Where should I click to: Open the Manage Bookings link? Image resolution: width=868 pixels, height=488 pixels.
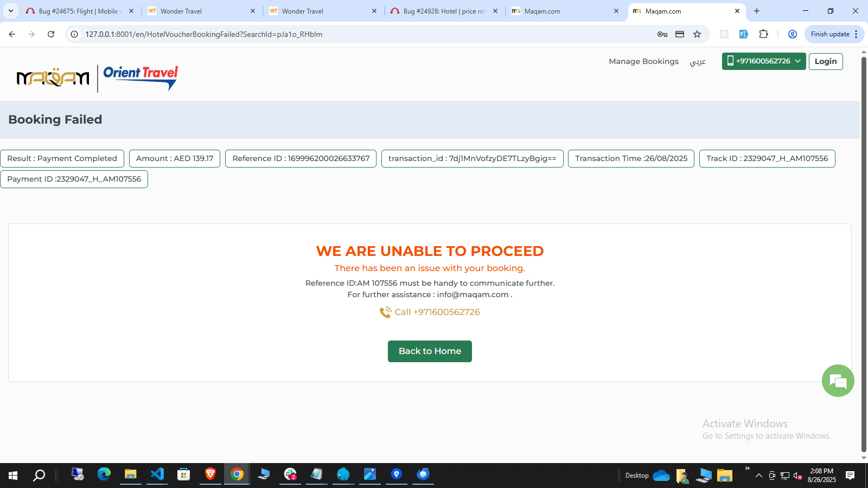coord(643,61)
